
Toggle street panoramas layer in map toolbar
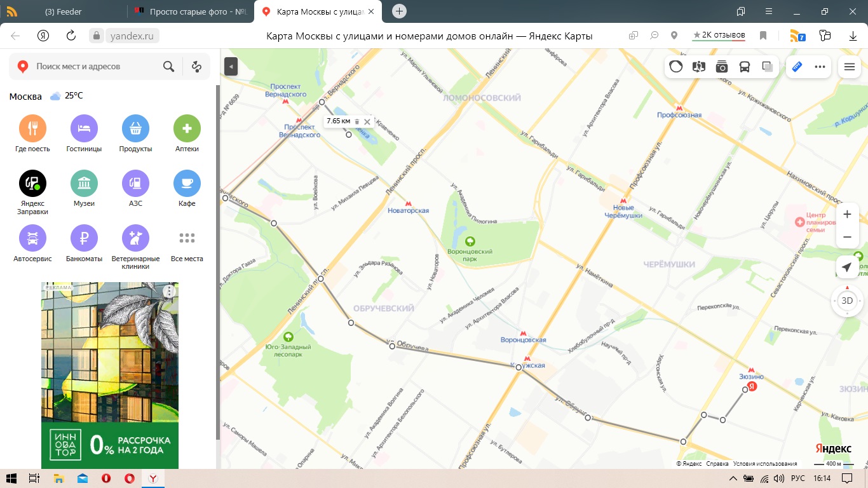[x=699, y=66]
